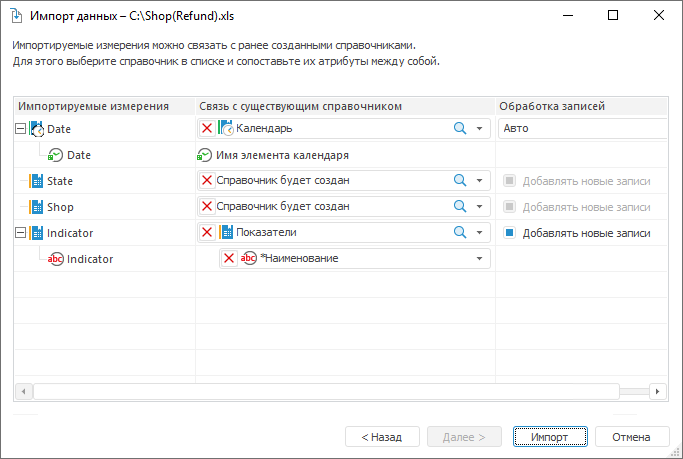Search dictionary for State dimension
This screenshot has width=683, height=459.
point(460,180)
